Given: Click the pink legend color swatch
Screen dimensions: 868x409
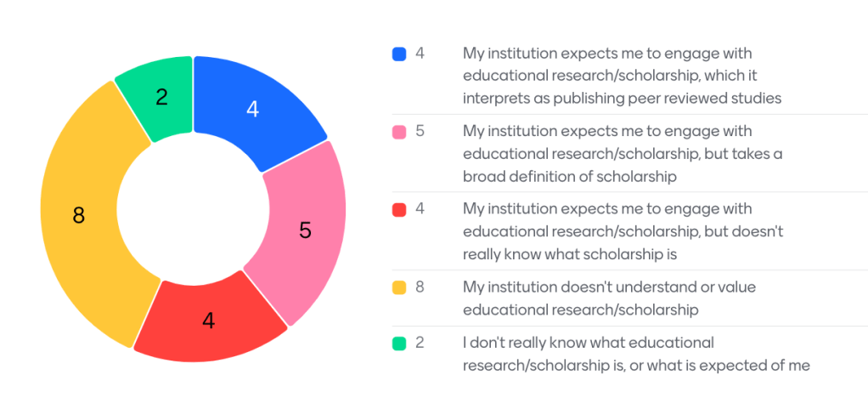Looking at the screenshot, I should click(399, 132).
